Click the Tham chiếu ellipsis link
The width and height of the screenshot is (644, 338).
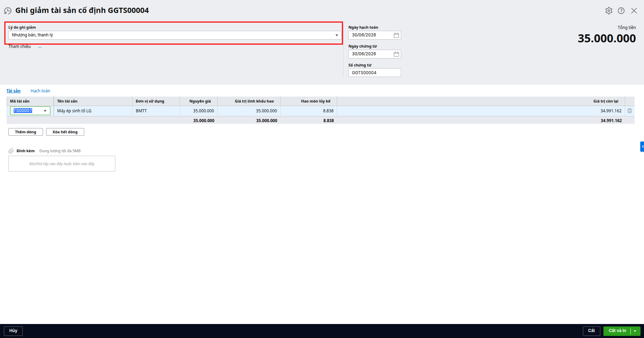40,47
